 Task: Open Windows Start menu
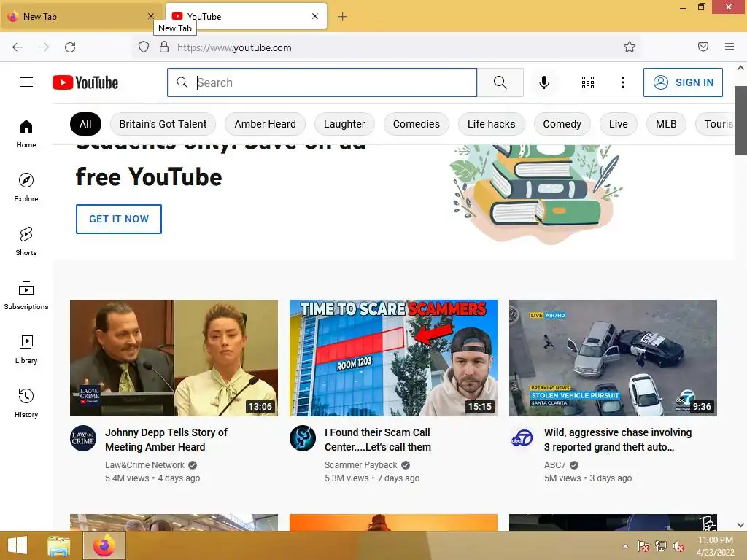point(18,545)
